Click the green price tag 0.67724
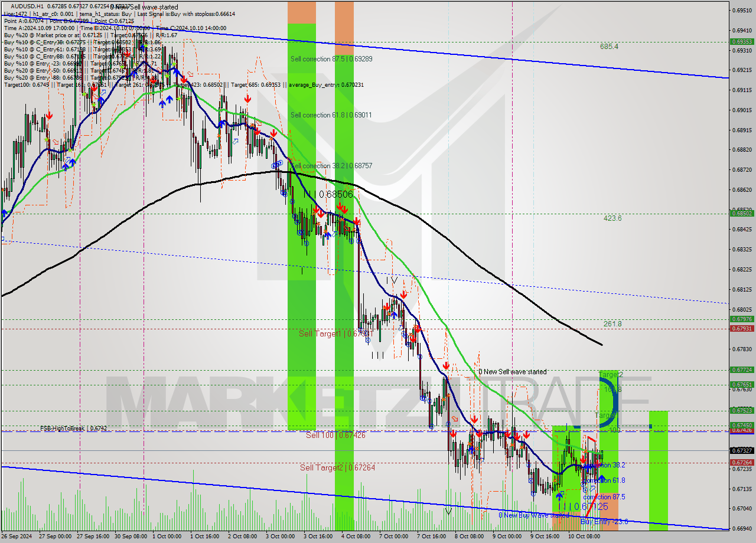 point(741,370)
